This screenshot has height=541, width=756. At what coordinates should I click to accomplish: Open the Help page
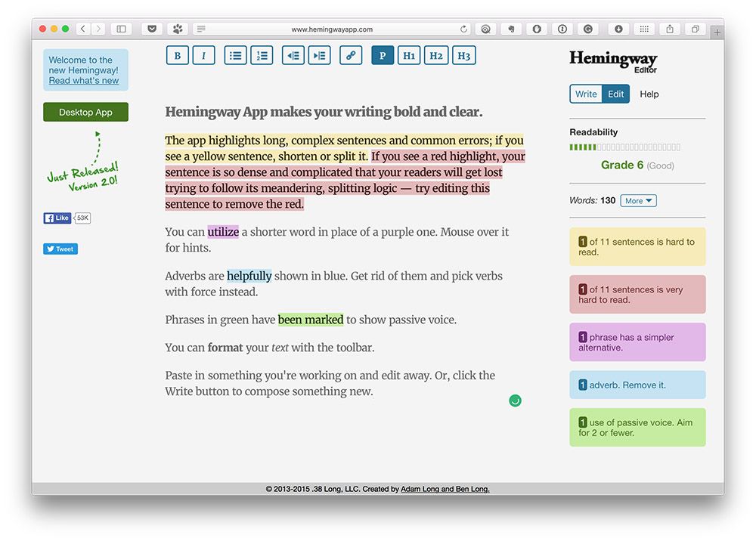(x=649, y=94)
